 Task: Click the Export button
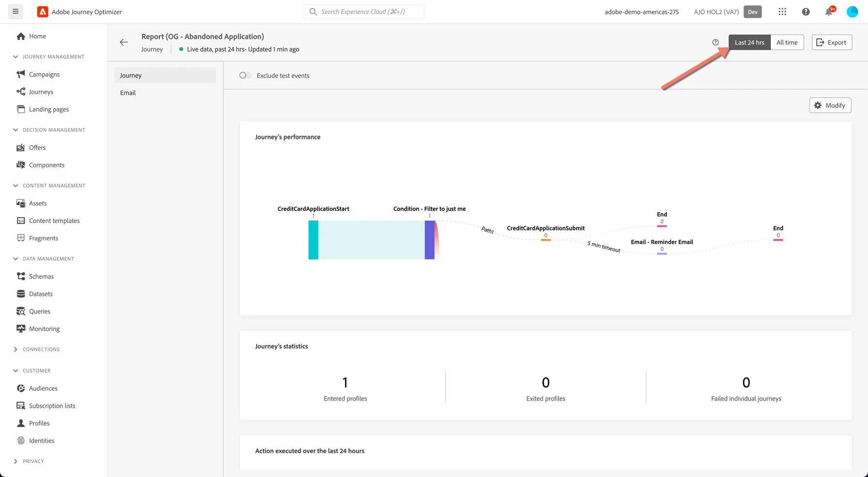click(832, 43)
